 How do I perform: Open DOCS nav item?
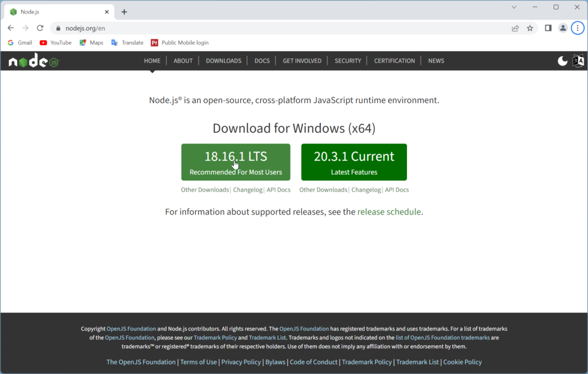point(262,61)
